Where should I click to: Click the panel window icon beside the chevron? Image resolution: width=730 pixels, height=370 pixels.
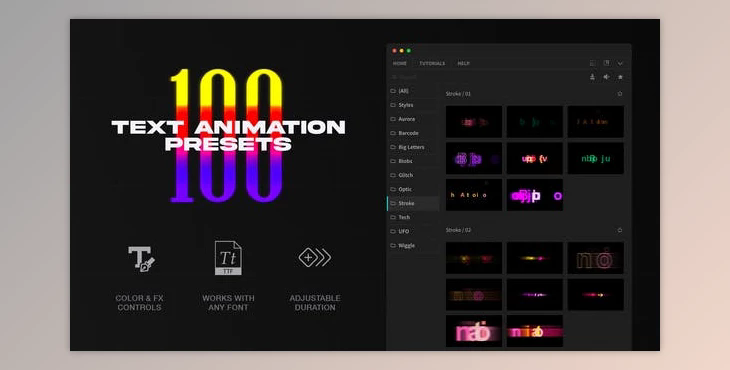606,63
